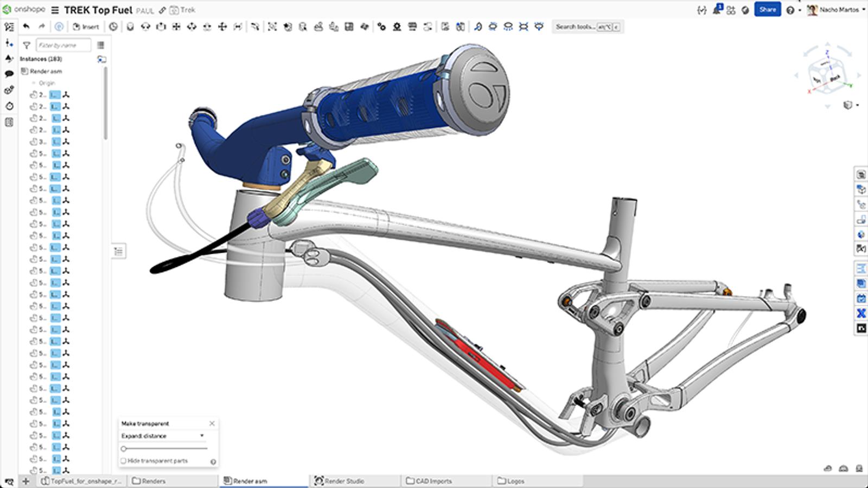The height and width of the screenshot is (488, 868).
Task: Select the Render asm item in instance tree
Action: [46, 71]
